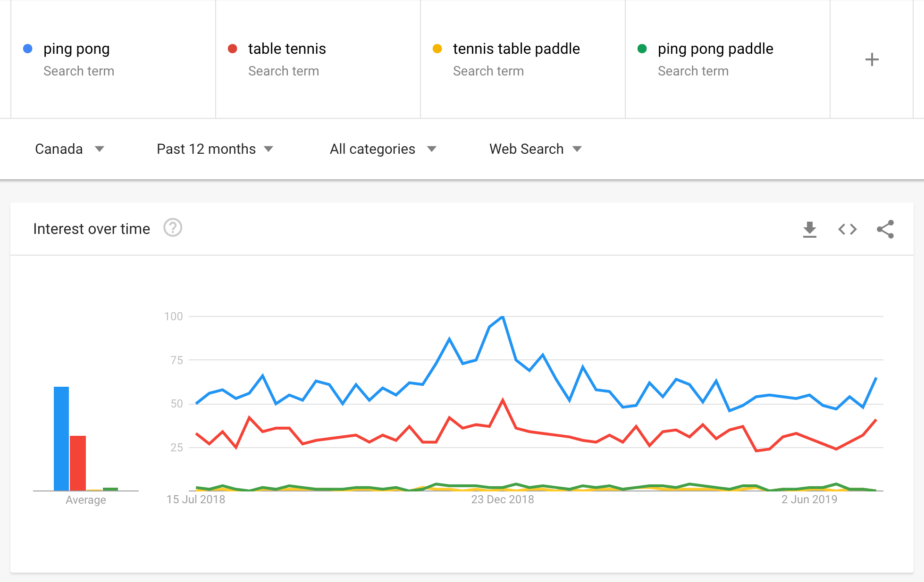Click the download icon for trends data
The image size is (924, 582).
[809, 229]
